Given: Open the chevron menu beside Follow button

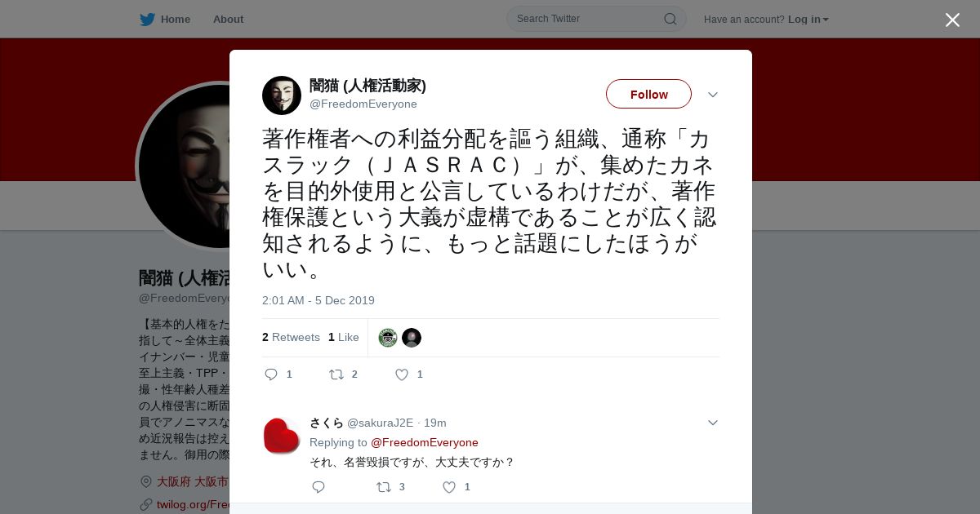Looking at the screenshot, I should pyautogui.click(x=712, y=95).
